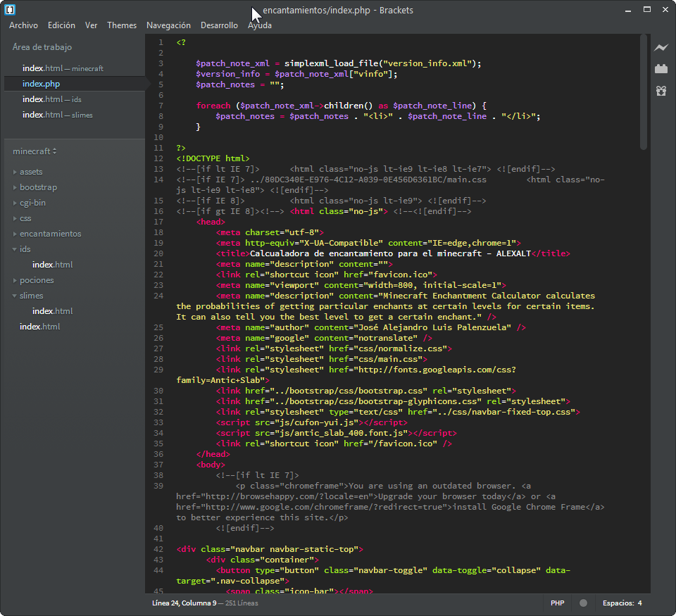Open the Edición menu

pyautogui.click(x=62, y=25)
